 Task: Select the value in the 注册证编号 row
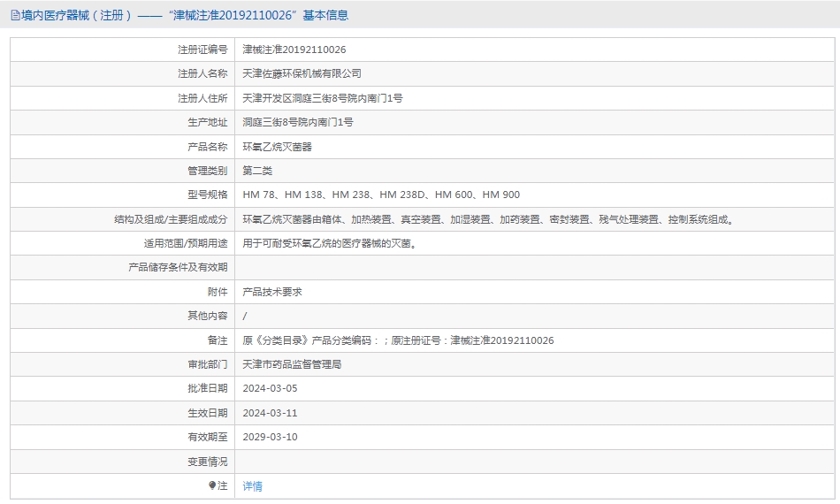[x=294, y=50]
